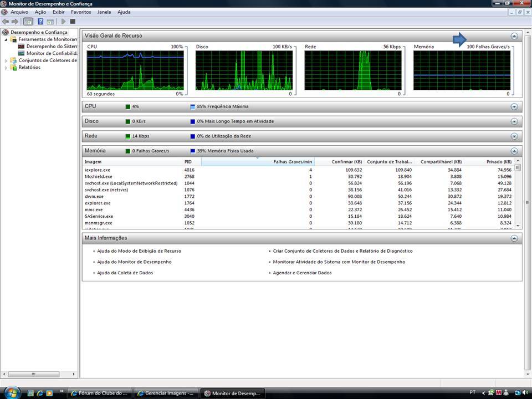This screenshot has height=399, width=532.
Task: Expand Relatórios tree arrow
Action: click(x=6, y=68)
